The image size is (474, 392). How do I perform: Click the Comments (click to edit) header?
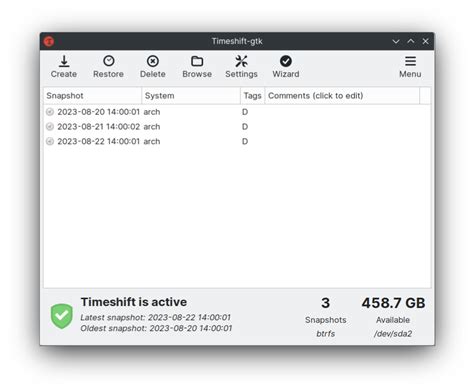[x=342, y=96]
